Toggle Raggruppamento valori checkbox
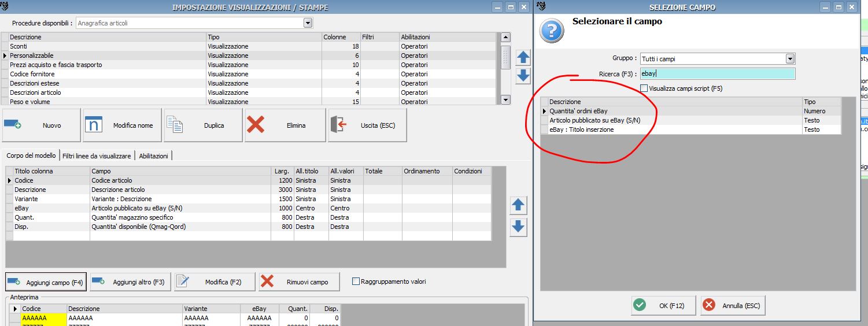 356,281
